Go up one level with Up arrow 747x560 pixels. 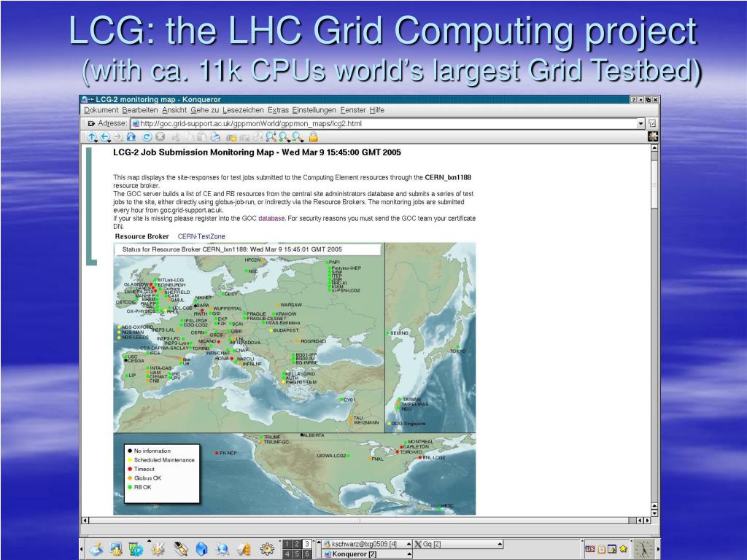click(x=91, y=137)
